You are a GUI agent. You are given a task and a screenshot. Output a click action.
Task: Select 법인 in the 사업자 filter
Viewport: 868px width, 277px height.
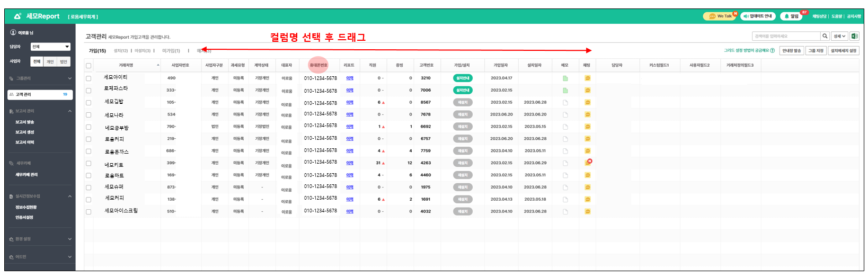click(x=64, y=61)
